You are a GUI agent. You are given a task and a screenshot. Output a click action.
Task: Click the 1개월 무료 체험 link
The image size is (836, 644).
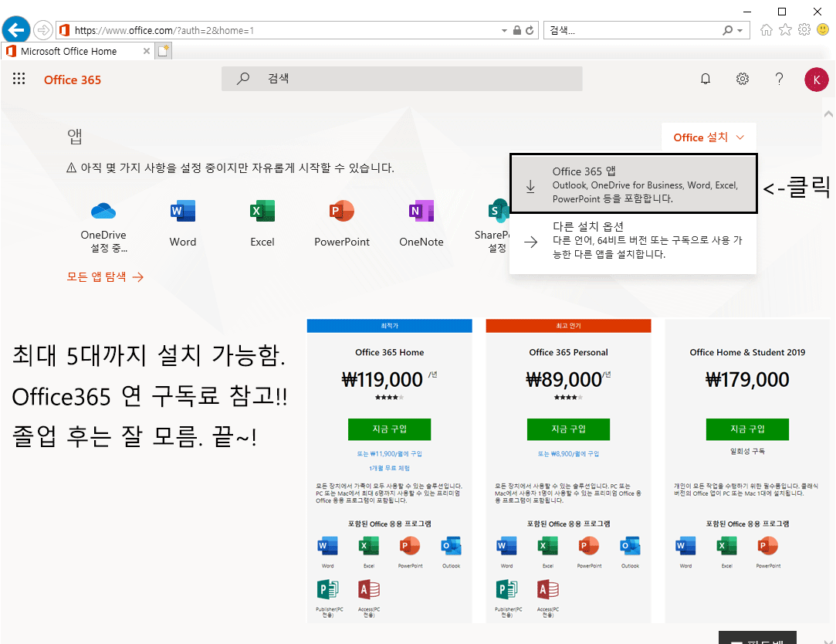389,469
